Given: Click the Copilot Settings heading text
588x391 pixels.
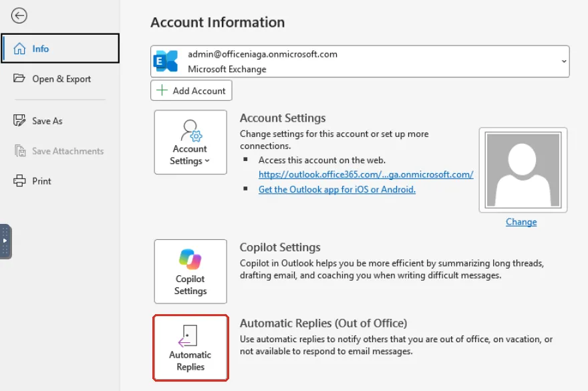Looking at the screenshot, I should [280, 247].
